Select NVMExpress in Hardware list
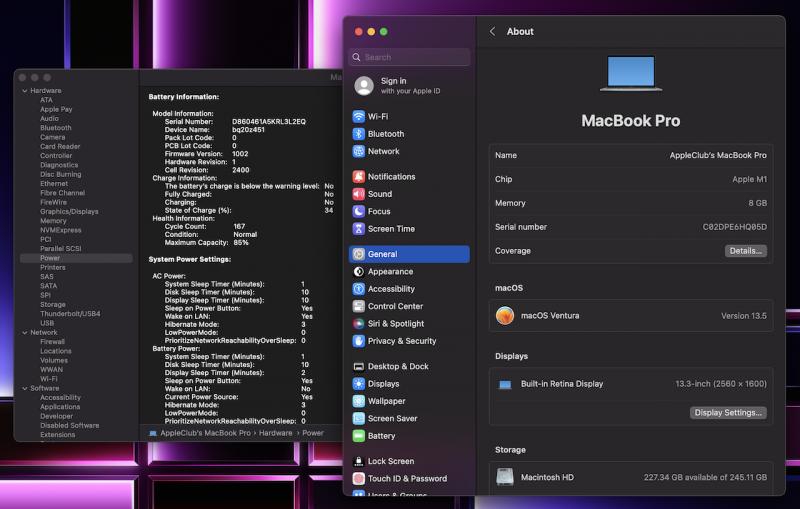This screenshot has width=800, height=509. click(x=61, y=230)
